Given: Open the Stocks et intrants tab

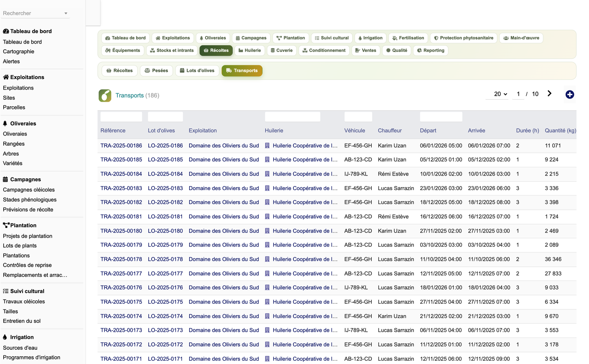Looking at the screenshot, I should tap(172, 50).
